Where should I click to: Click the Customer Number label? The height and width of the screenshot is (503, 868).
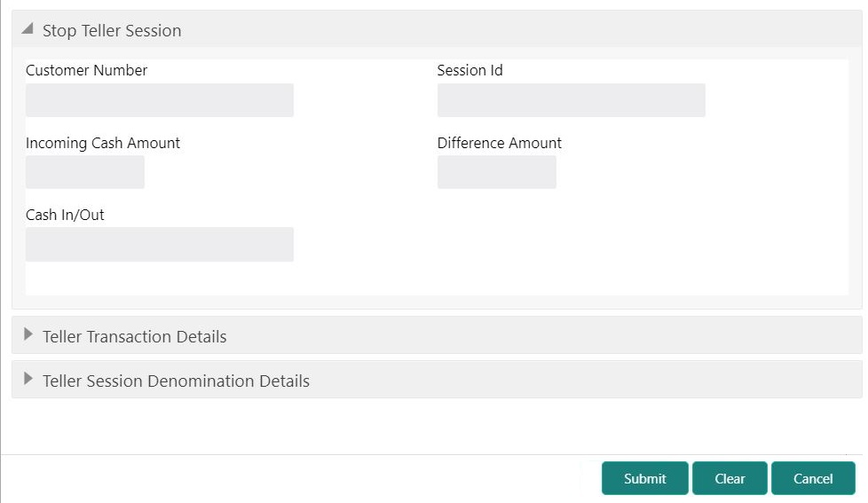tap(86, 70)
